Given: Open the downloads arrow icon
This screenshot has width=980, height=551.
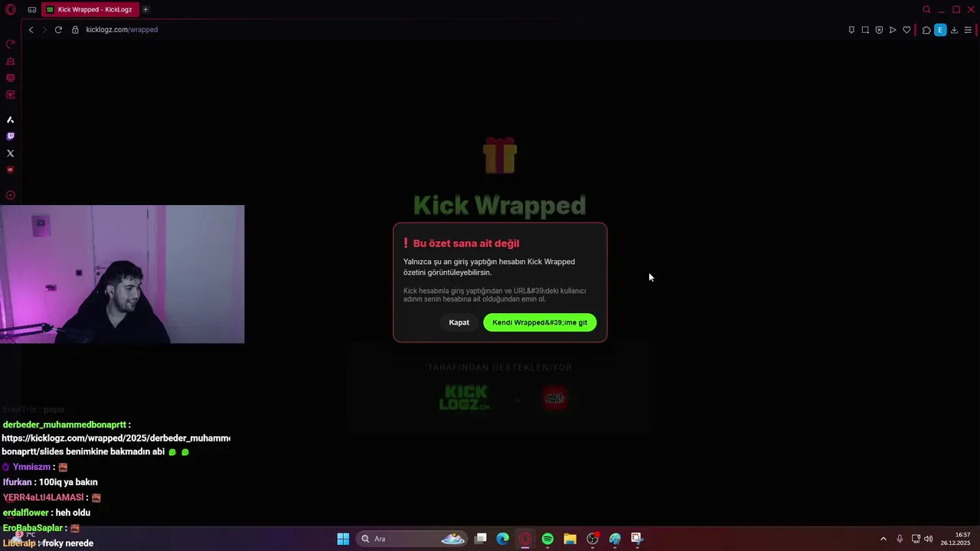Looking at the screenshot, I should pos(954,30).
